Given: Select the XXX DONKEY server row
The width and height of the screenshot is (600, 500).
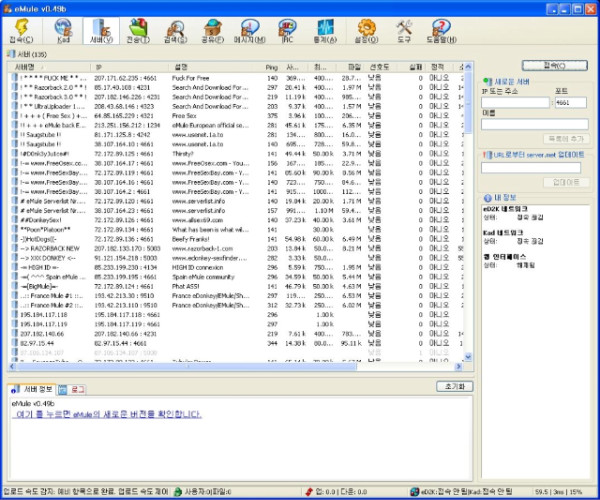Looking at the screenshot, I should 236,258.
